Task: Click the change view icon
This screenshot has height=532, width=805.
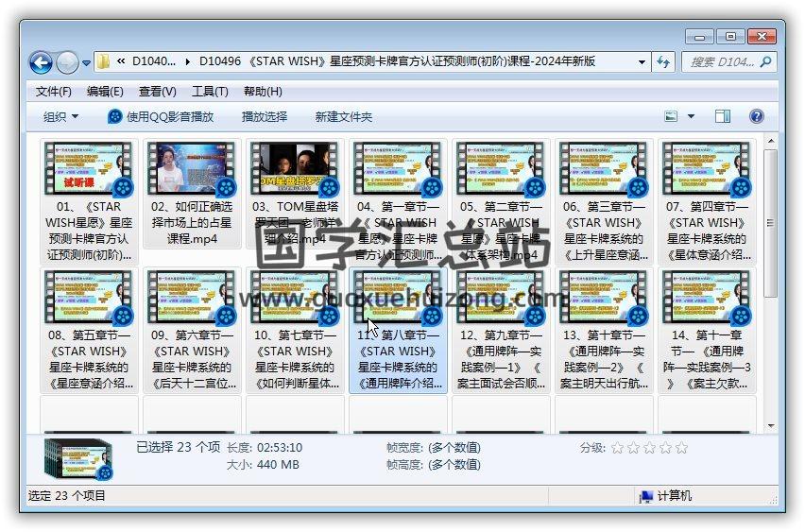Action: coord(671,116)
